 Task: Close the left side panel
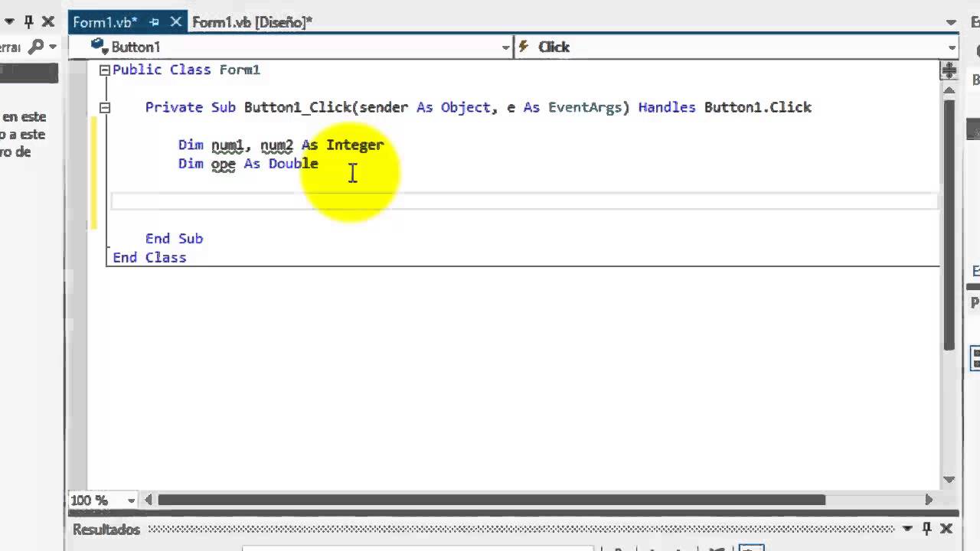point(48,22)
